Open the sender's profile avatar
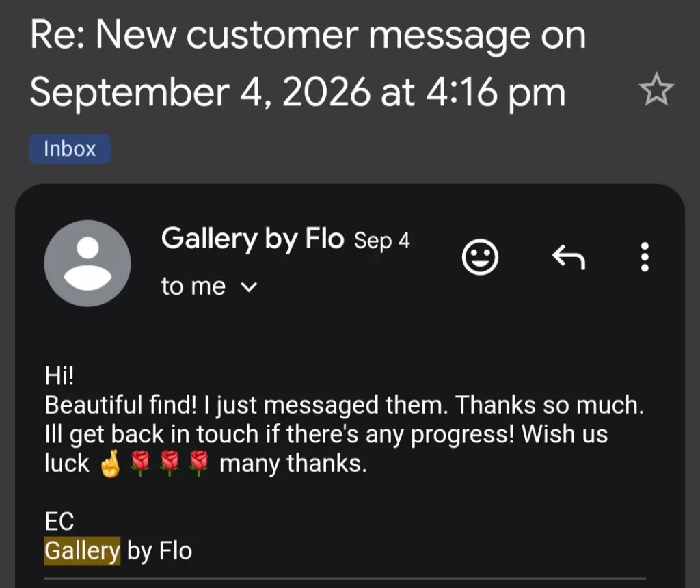Image resolution: width=700 pixels, height=588 pixels. click(87, 263)
